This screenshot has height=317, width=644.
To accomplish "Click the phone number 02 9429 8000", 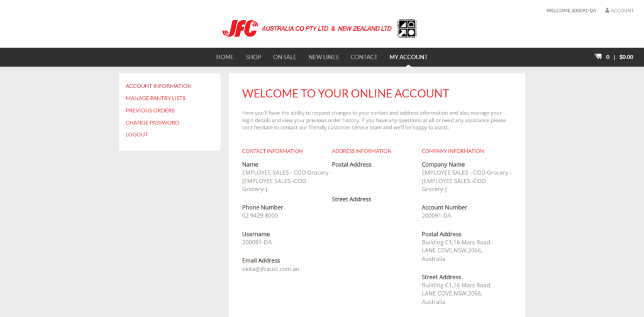I will pos(260,216).
